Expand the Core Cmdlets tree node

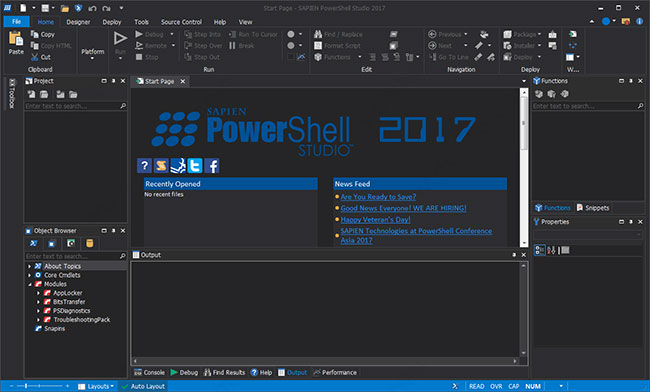click(x=29, y=275)
